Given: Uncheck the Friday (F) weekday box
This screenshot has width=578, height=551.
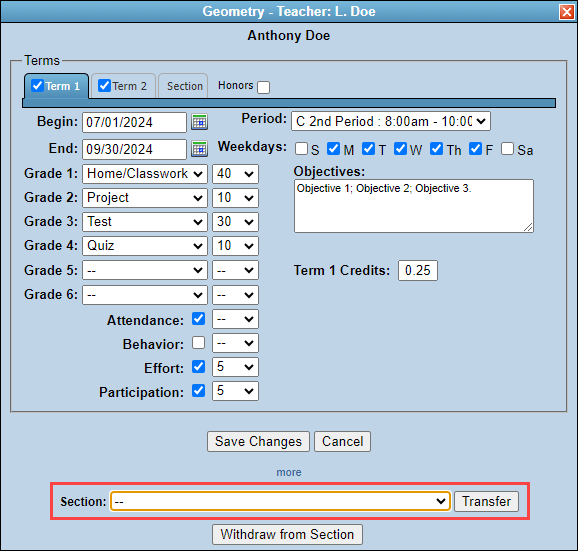Looking at the screenshot, I should [476, 149].
